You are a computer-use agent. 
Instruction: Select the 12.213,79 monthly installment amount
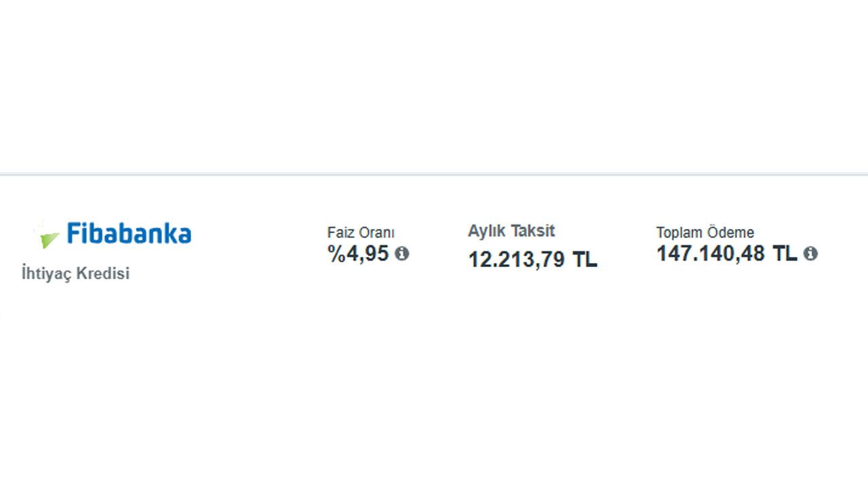(517, 260)
